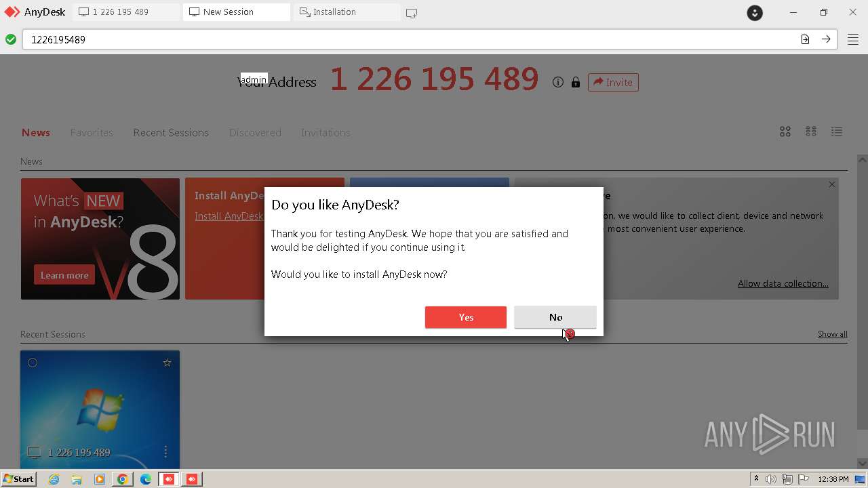Click the address info icon
Image resolution: width=868 pixels, height=488 pixels.
(x=558, y=82)
